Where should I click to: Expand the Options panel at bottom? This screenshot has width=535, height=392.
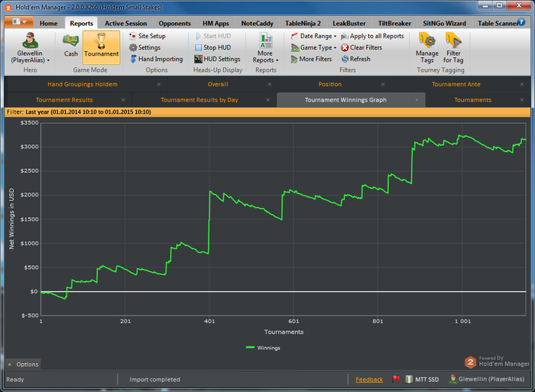pos(23,364)
